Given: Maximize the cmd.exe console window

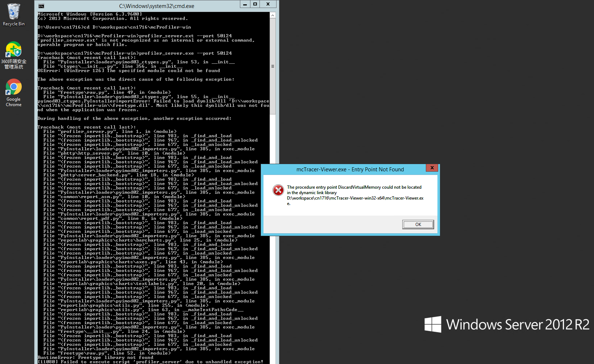Looking at the screenshot, I should 255,4.
